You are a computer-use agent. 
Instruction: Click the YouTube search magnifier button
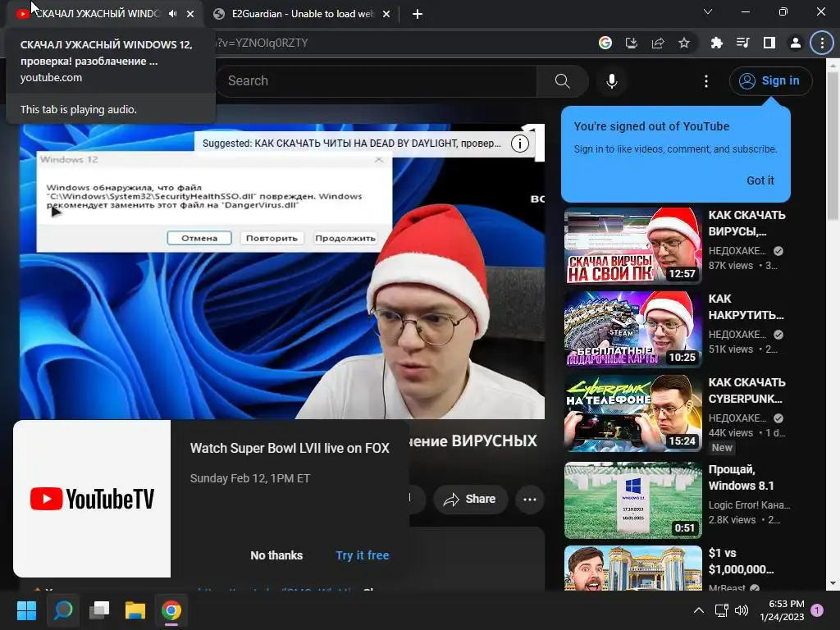(563, 81)
